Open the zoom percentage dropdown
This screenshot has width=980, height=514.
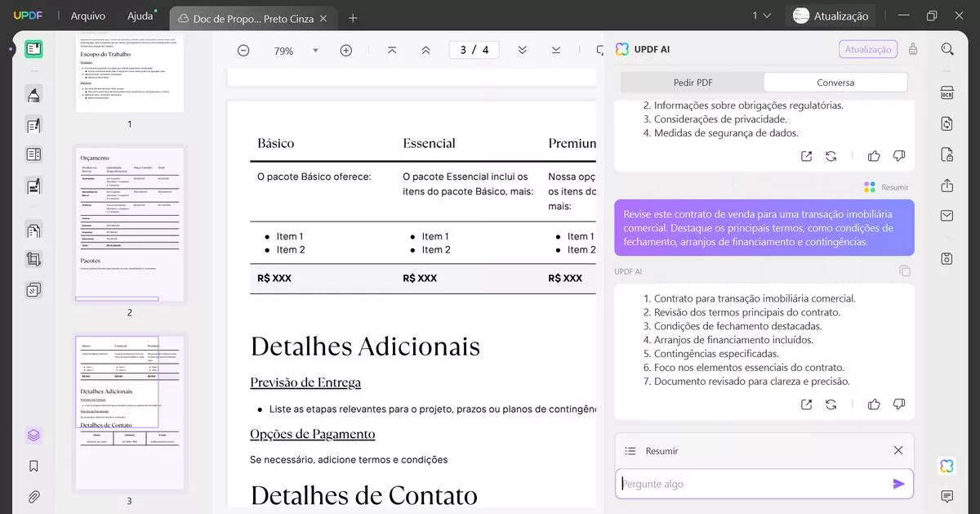(315, 51)
